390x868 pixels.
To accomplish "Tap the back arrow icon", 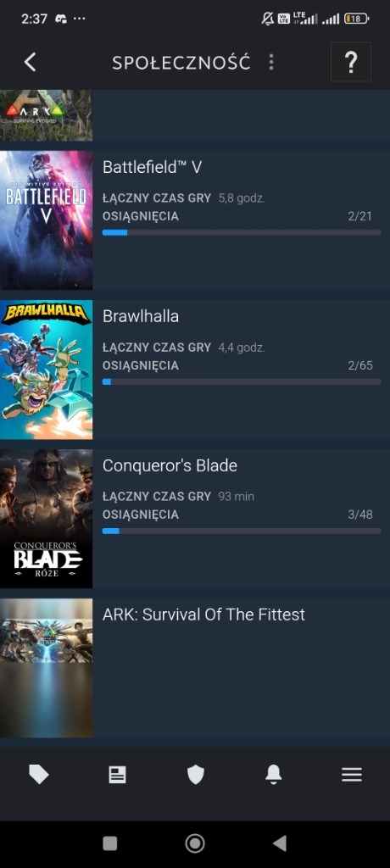I will 30,62.
